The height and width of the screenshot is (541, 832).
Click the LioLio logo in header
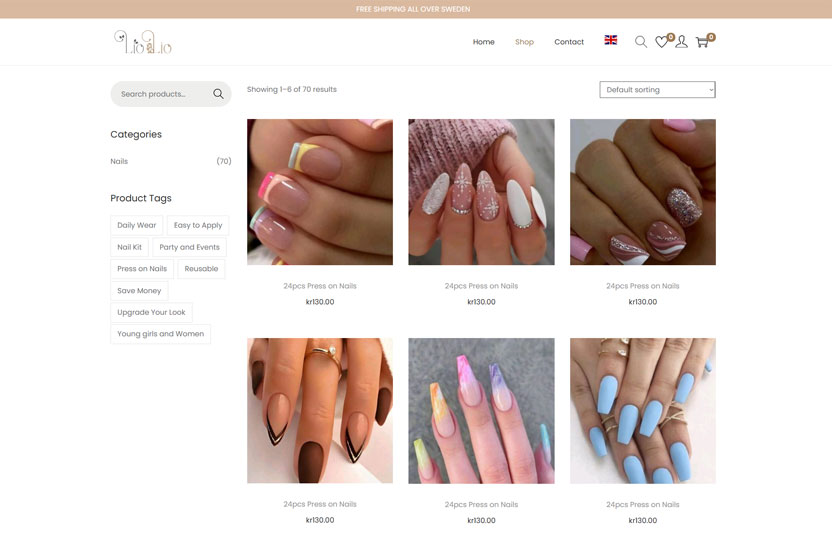[142, 42]
